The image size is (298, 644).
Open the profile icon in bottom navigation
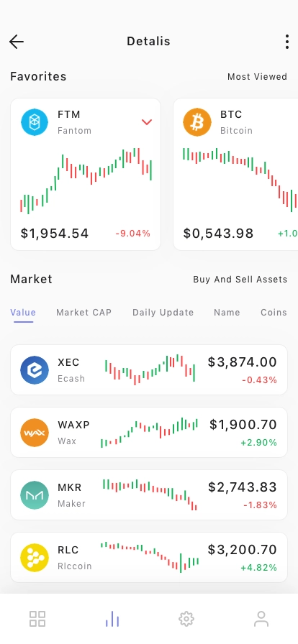(x=261, y=619)
